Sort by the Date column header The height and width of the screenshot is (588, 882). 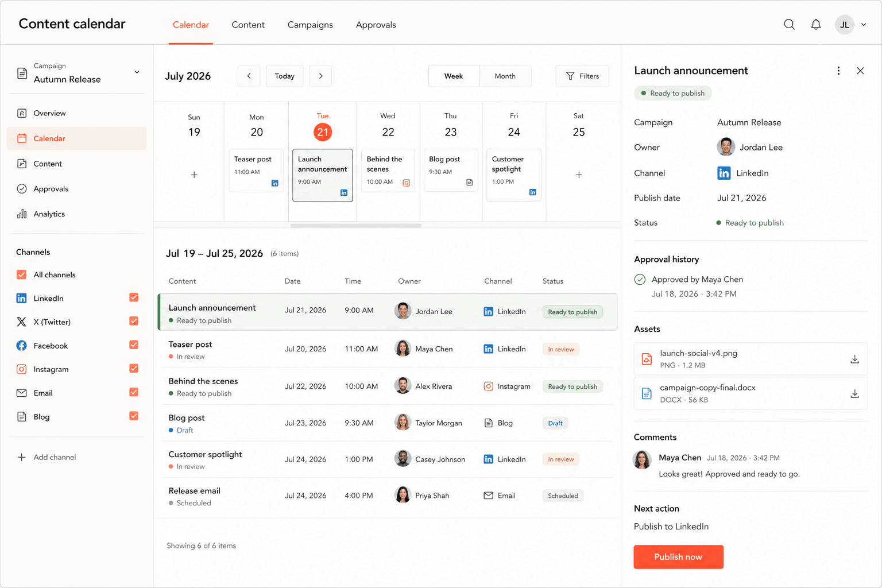[292, 281]
